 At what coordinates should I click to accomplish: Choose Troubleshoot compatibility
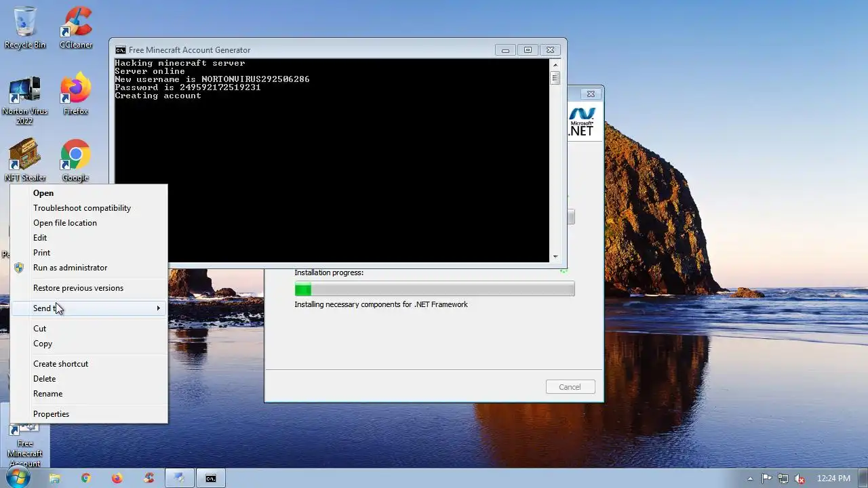[x=89, y=208]
